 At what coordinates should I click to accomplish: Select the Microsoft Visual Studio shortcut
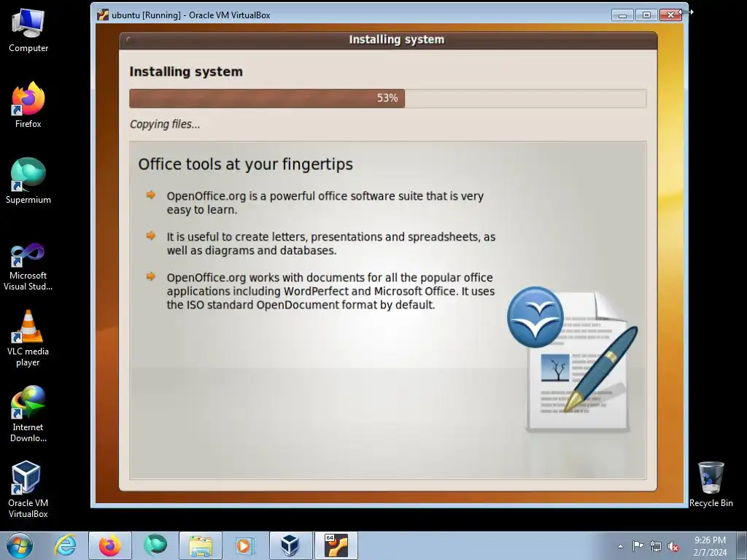[28, 267]
